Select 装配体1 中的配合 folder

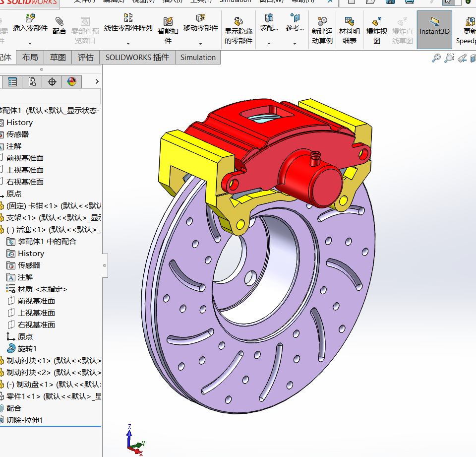point(41,242)
